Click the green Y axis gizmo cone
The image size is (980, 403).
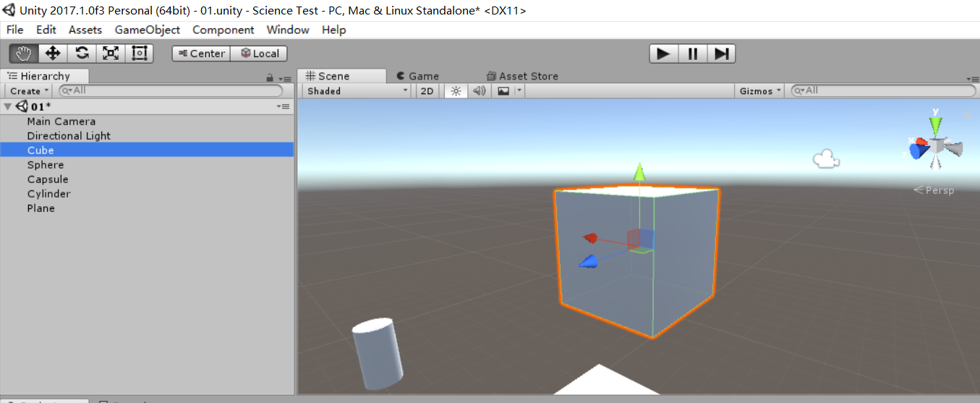click(x=936, y=125)
